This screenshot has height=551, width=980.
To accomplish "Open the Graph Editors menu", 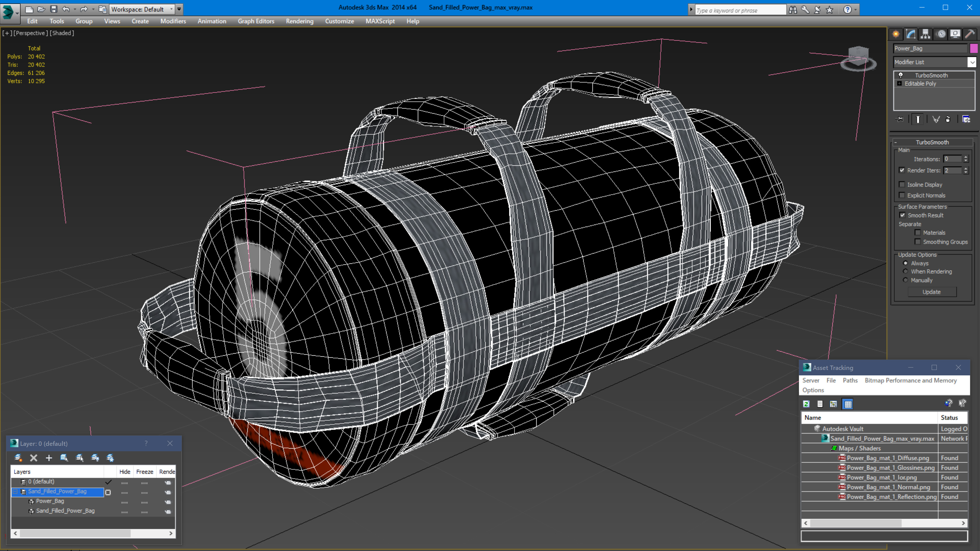I will coord(256,21).
